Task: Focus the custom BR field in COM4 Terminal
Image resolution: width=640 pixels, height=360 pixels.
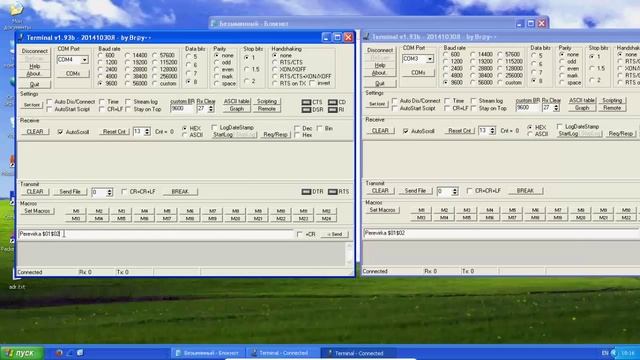Action: (x=182, y=109)
